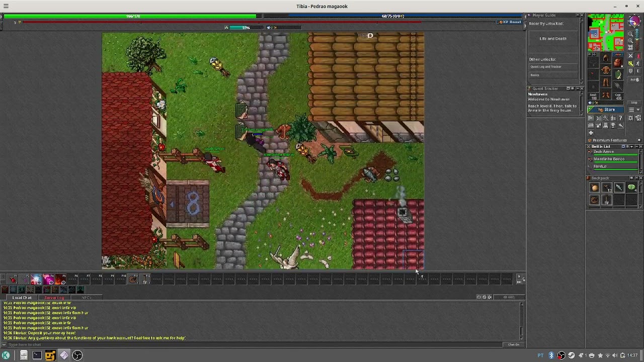Screen dimensions: 644x362
Task: Open the Store button
Action: point(606,110)
